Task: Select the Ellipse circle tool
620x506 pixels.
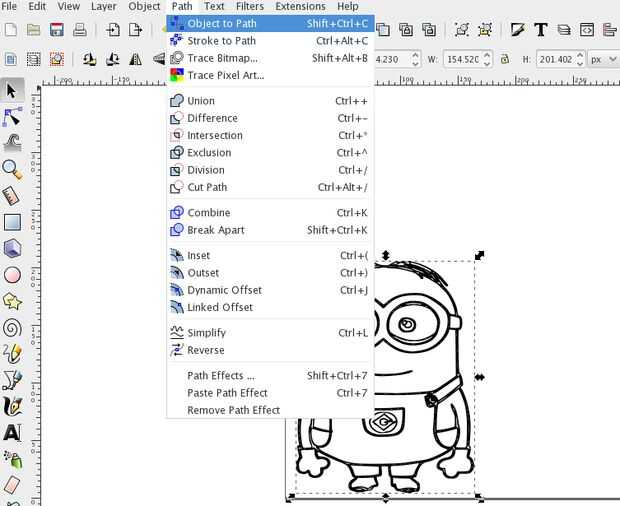Action: click(12, 275)
